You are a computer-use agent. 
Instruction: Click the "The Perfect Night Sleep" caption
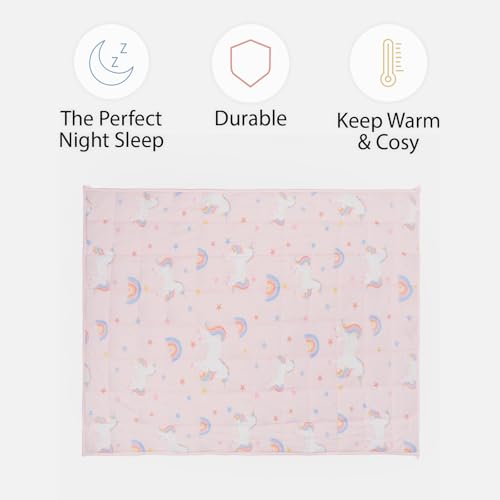click(111, 129)
